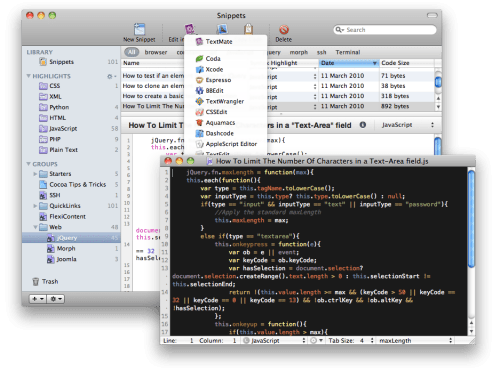Expand the Starters group
Screen dimensions: 500x371
35,174
